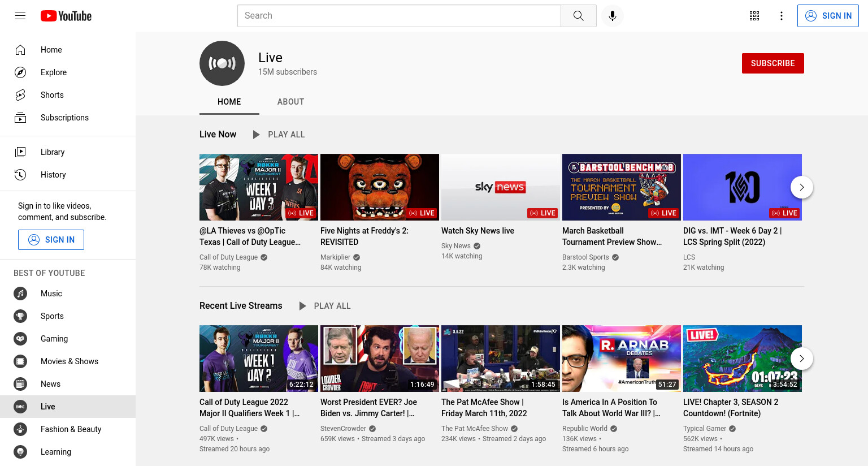The image size is (868, 466).
Task: Open Republic World channel link
Action: [x=585, y=429]
